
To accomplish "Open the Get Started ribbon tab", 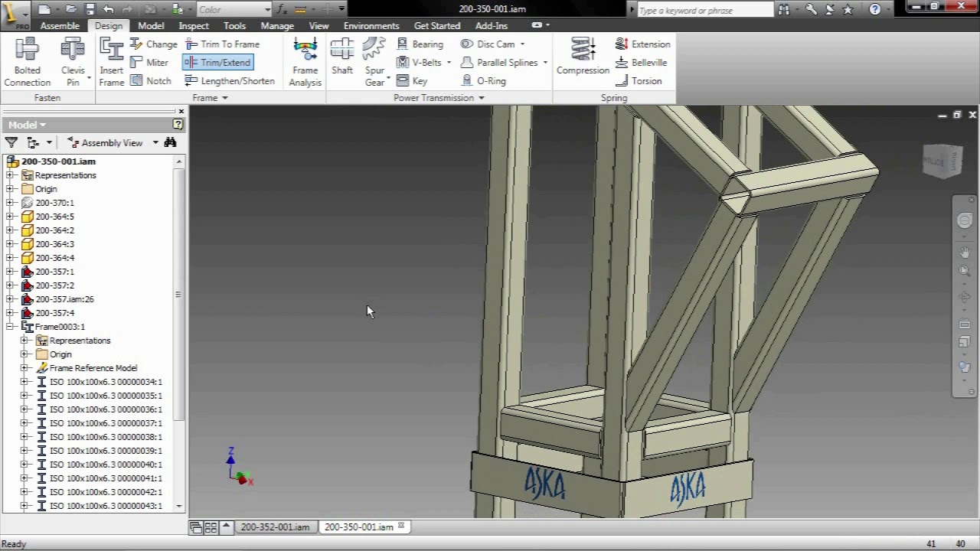I will pos(437,25).
